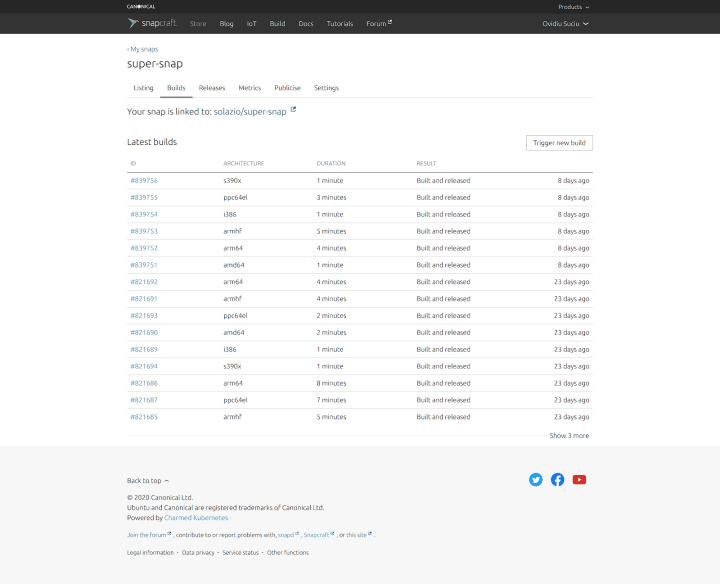Open Service status link

pos(241,553)
